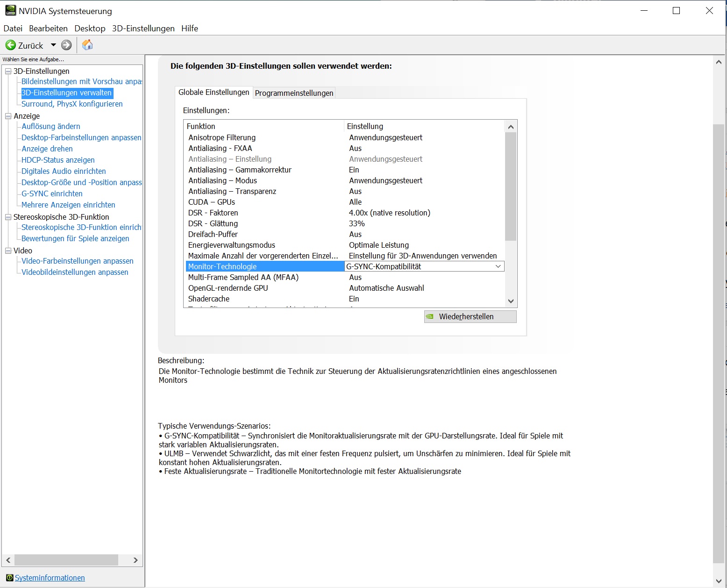Click main panel scroll-up arrow

(x=719, y=62)
